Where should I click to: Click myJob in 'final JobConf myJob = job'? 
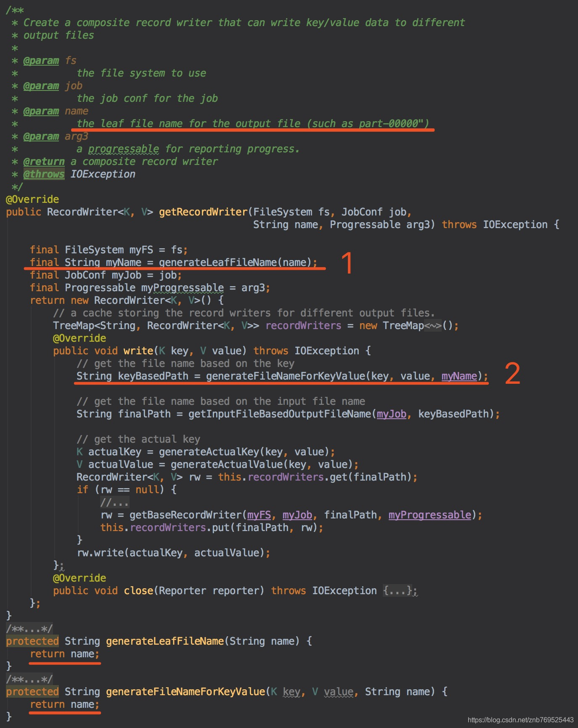pyautogui.click(x=126, y=275)
